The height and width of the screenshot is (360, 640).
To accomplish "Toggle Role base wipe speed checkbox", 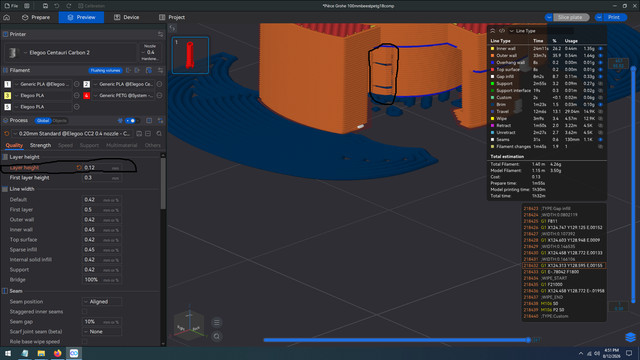I will (85, 342).
